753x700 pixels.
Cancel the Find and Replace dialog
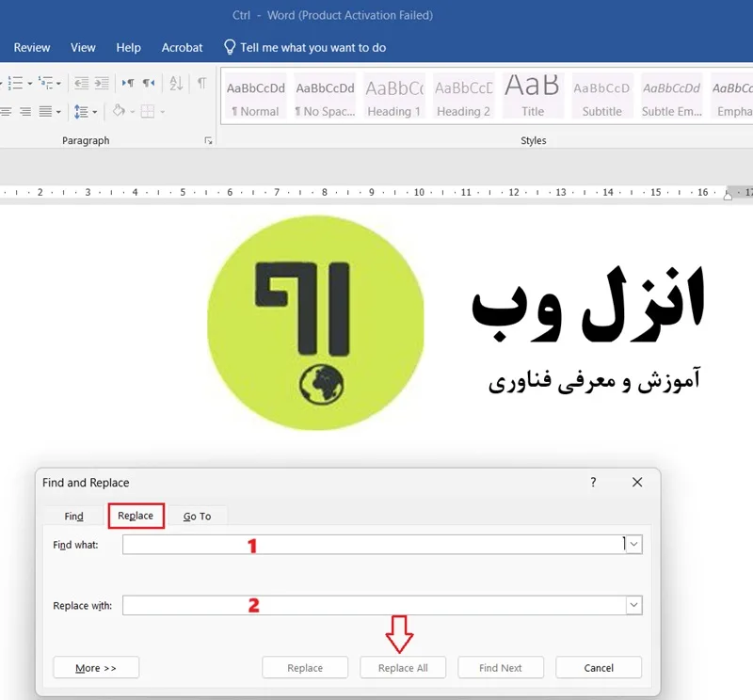599,668
